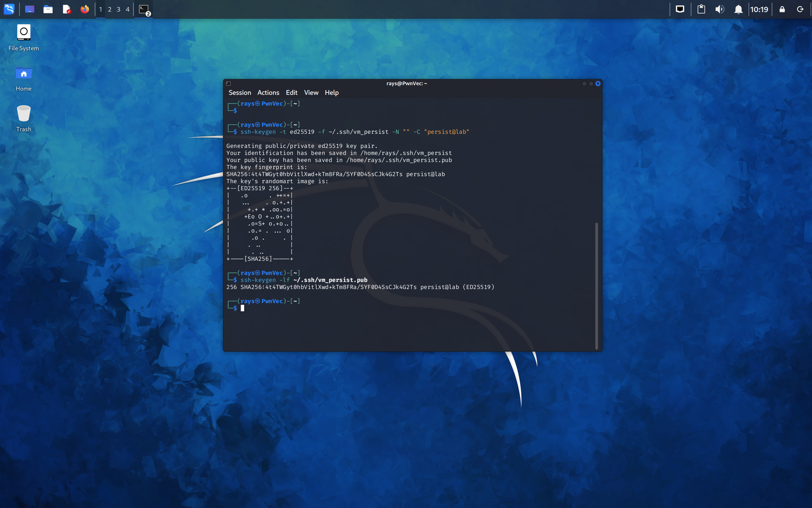Click the terminal taskbar button
This screenshot has height=508, width=812.
click(145, 10)
